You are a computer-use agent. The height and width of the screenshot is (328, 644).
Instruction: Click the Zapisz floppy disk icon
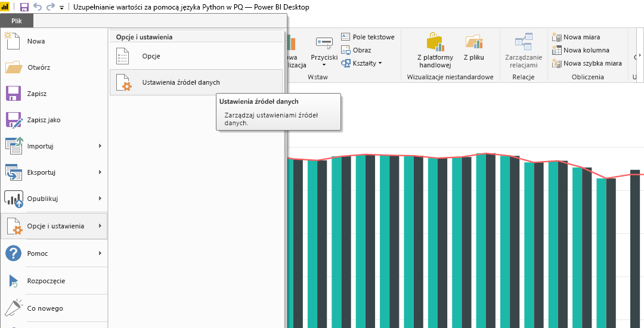pyautogui.click(x=13, y=94)
